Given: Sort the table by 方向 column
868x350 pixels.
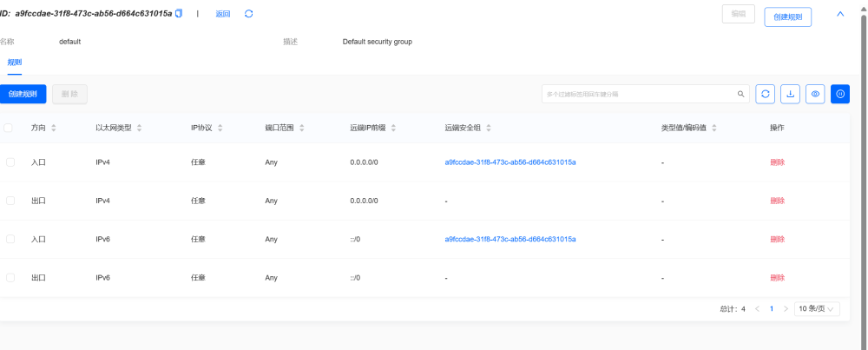Looking at the screenshot, I should pos(53,128).
